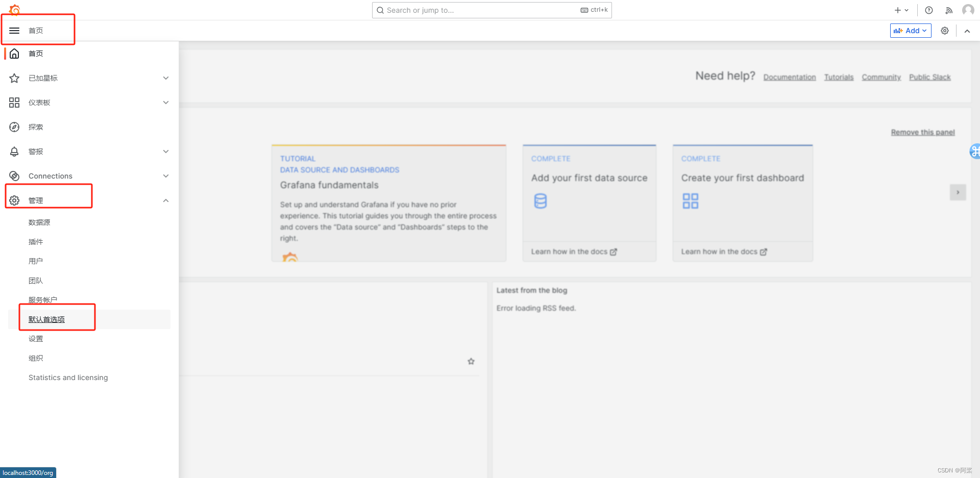Click the compass icon for 探索
Viewport: 980px width, 478px height.
[14, 127]
